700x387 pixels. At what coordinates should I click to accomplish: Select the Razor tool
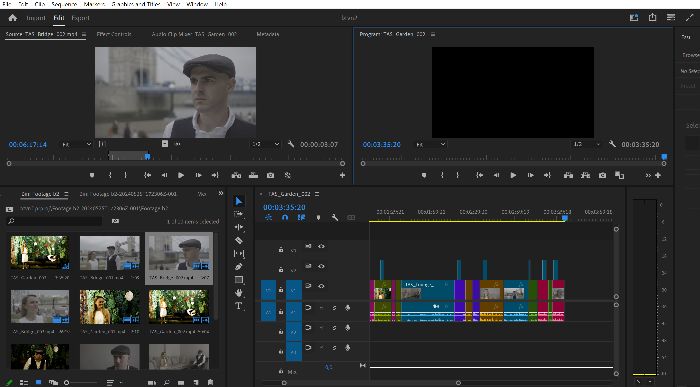[x=239, y=241]
